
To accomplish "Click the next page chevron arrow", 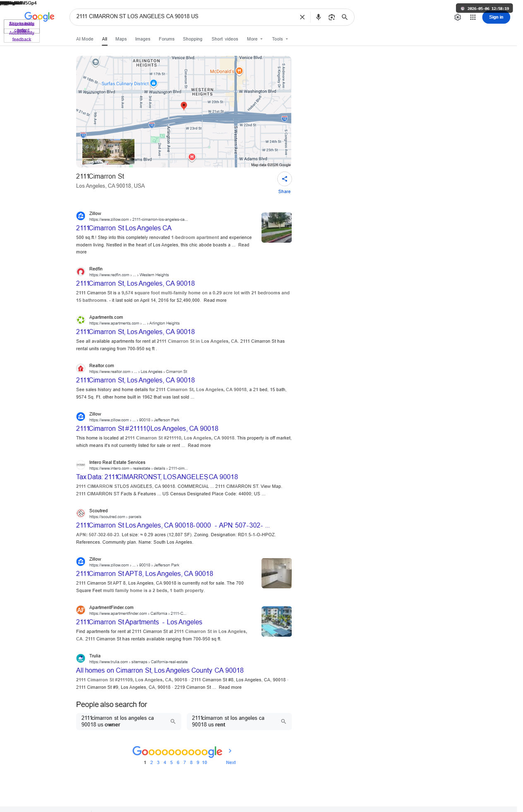I will 230,751.
